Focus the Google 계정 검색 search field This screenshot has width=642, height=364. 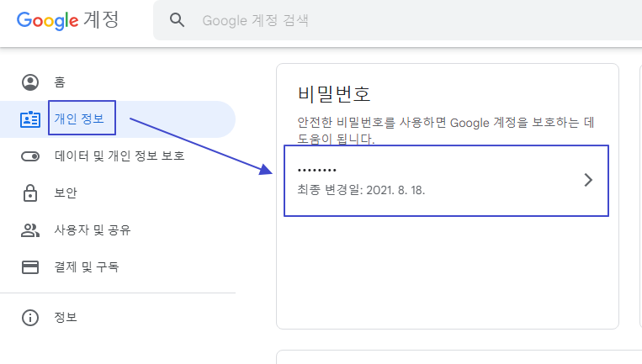click(x=397, y=20)
